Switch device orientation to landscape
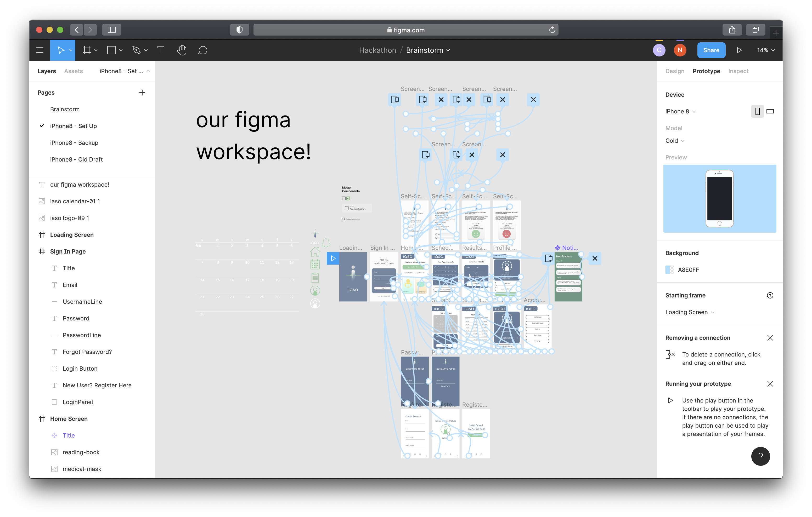Image resolution: width=812 pixels, height=517 pixels. coord(770,111)
